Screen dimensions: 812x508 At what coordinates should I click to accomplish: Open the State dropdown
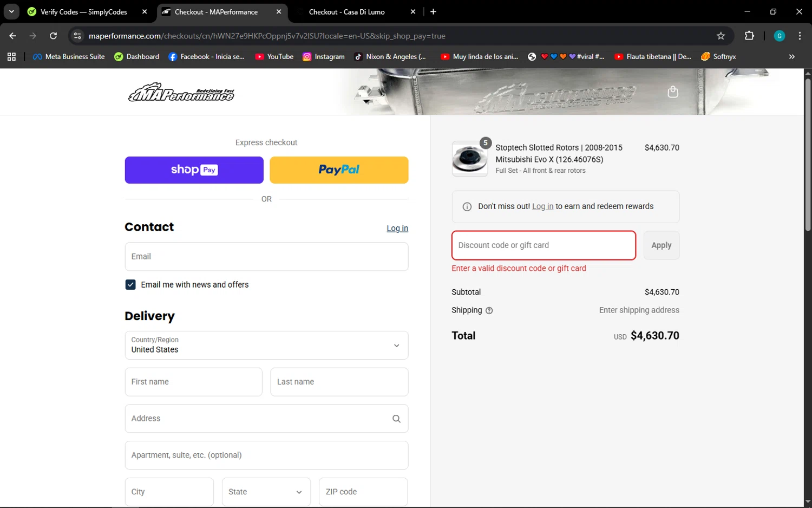point(266,492)
